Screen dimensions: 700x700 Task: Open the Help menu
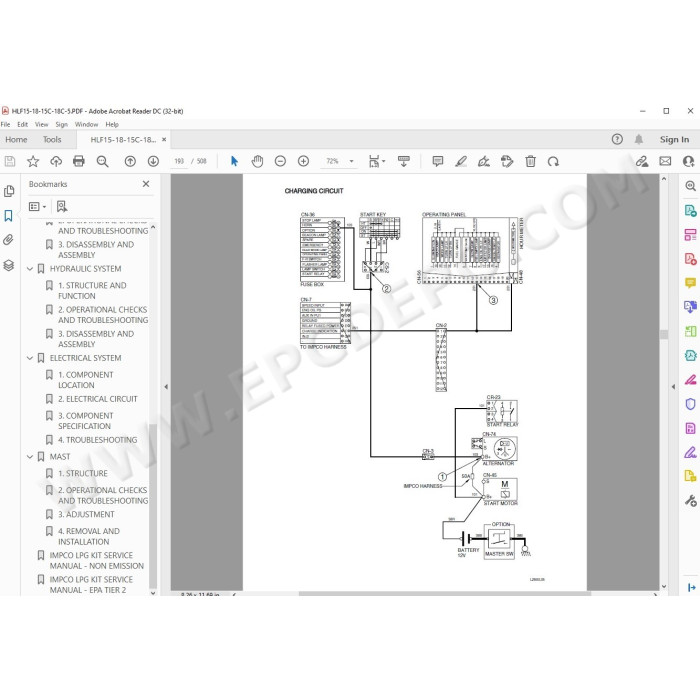tap(112, 125)
